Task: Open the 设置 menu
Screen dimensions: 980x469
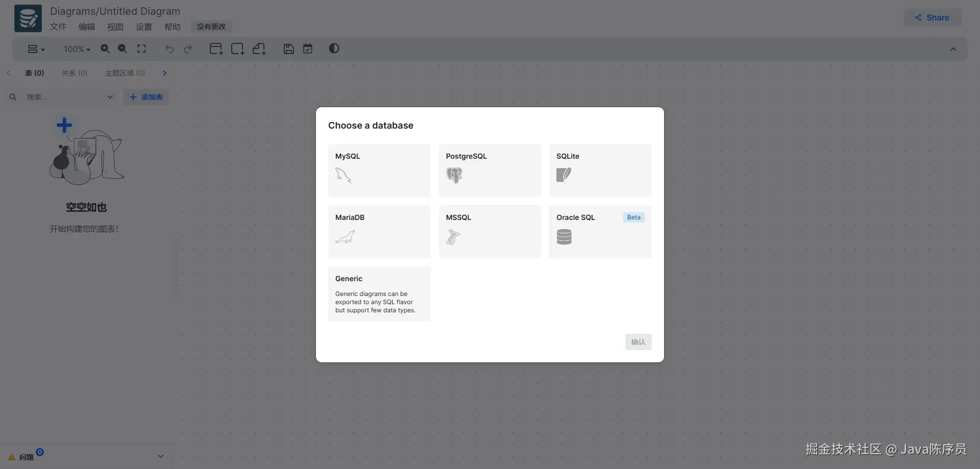Action: [x=144, y=27]
